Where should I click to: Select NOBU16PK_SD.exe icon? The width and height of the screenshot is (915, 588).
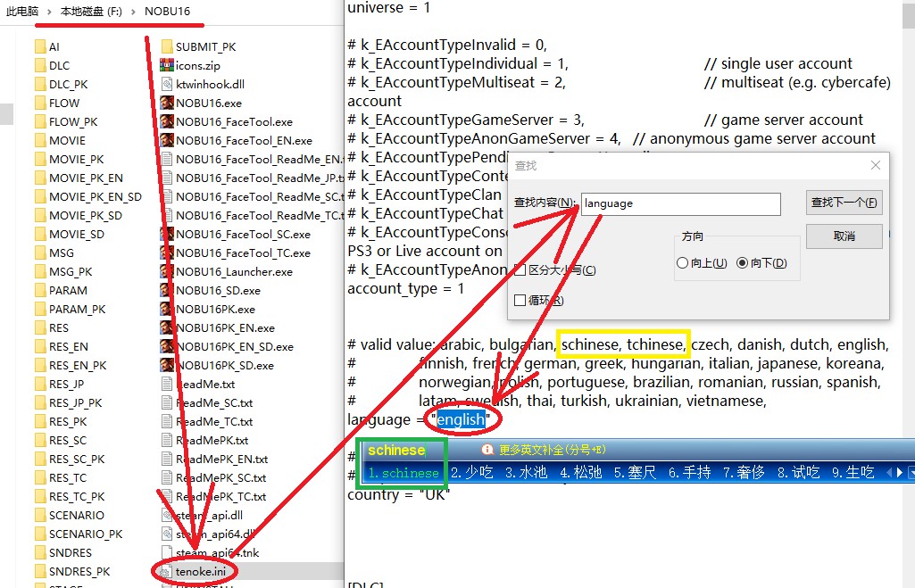(167, 365)
